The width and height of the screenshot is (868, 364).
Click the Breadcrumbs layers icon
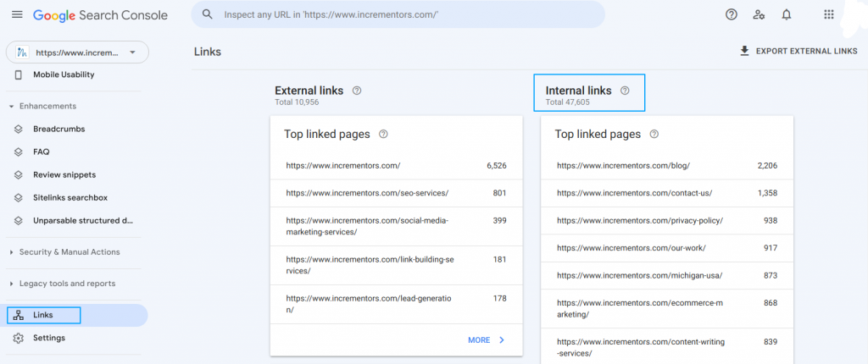(19, 129)
